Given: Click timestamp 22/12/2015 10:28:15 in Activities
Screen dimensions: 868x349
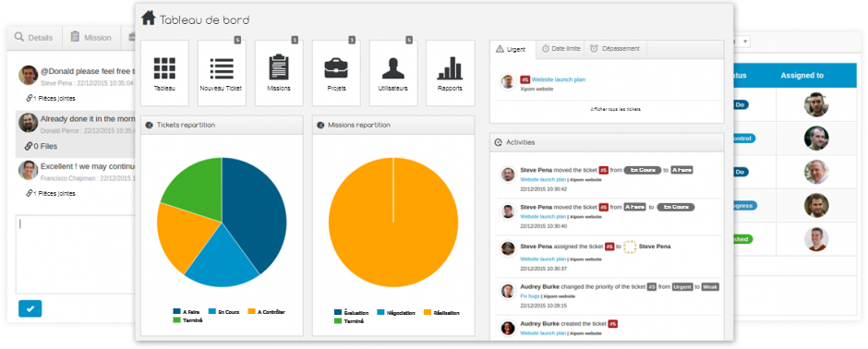Looking at the screenshot, I should (x=544, y=306).
